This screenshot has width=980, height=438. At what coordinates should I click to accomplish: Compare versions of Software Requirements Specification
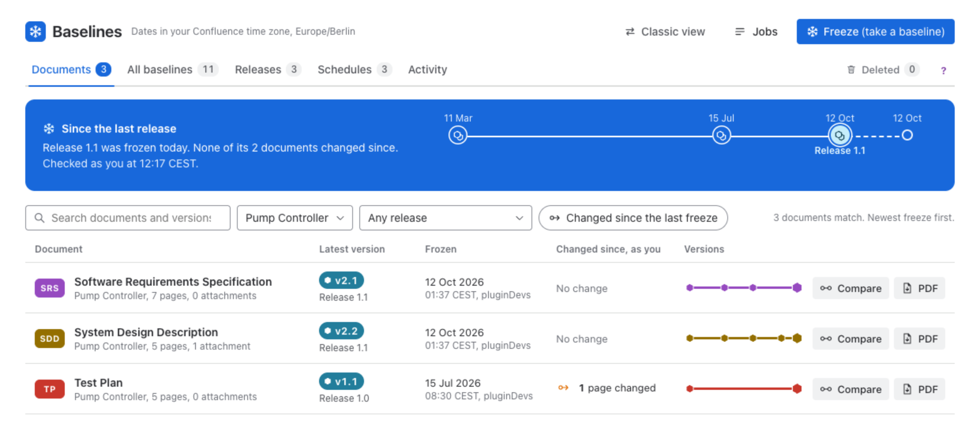pyautogui.click(x=850, y=288)
